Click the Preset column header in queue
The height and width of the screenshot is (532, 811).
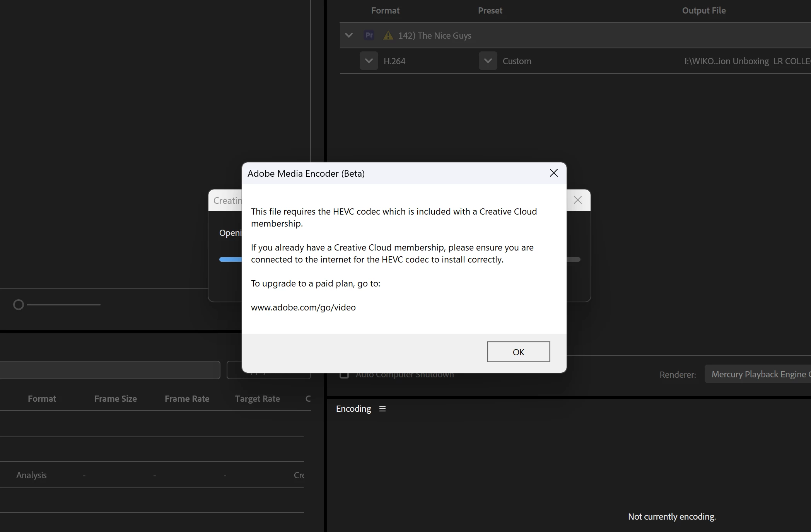pyautogui.click(x=490, y=10)
